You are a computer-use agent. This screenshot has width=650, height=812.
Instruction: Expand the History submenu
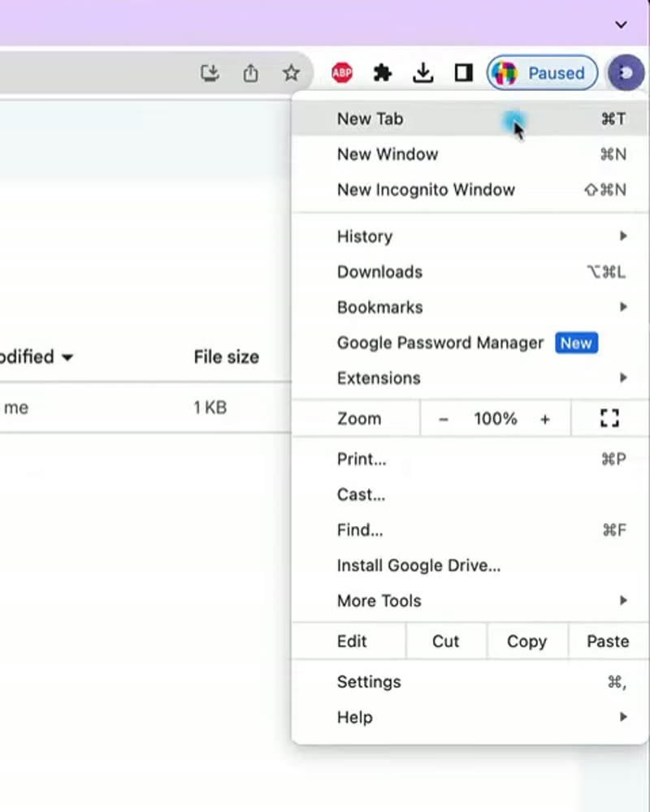tap(470, 236)
